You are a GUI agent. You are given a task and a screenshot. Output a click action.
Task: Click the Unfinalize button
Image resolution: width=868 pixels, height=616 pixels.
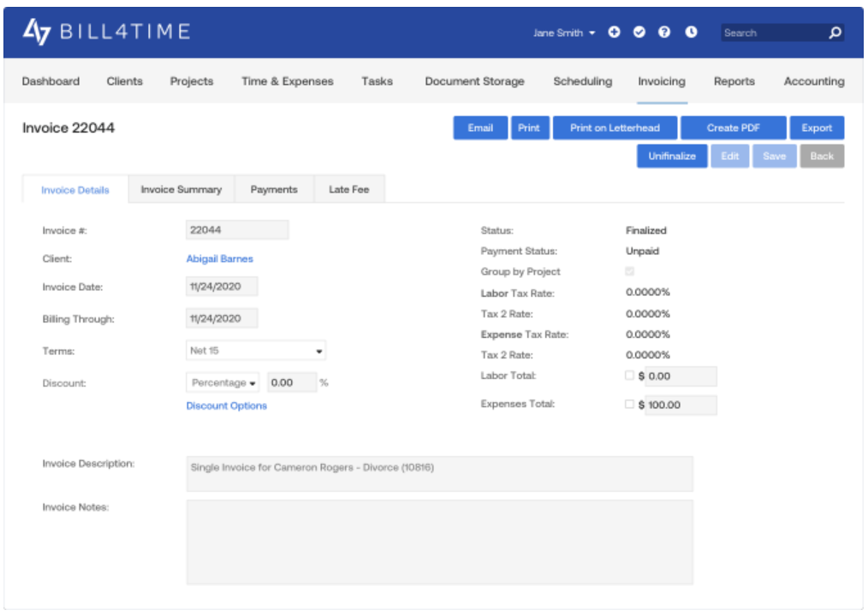pos(671,156)
